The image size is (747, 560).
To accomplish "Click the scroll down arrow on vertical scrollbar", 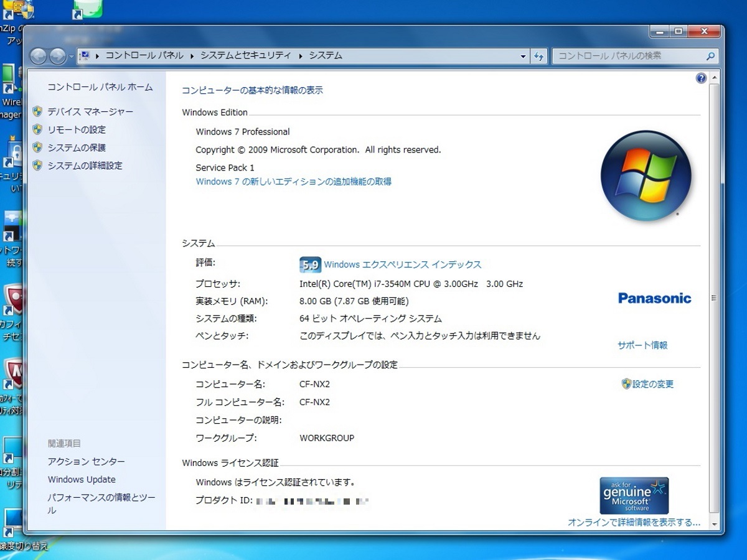I will click(x=714, y=524).
